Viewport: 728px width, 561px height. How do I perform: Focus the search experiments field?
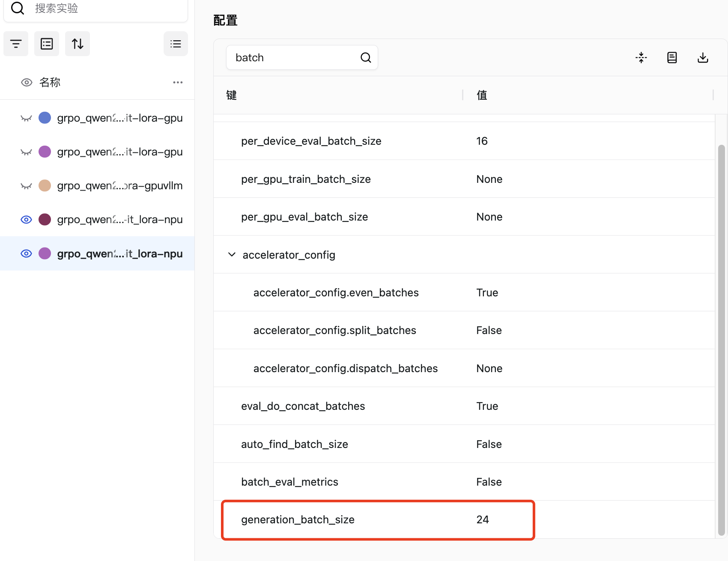(96, 9)
